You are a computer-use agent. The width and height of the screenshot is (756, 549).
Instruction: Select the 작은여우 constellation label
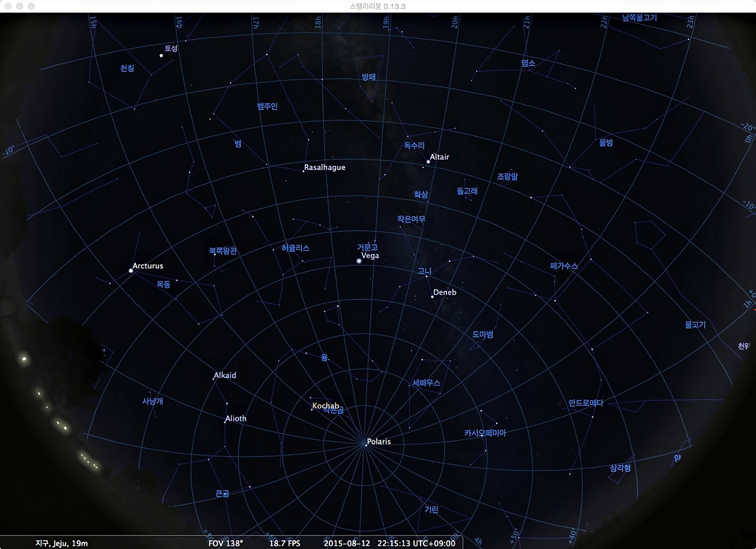(411, 219)
